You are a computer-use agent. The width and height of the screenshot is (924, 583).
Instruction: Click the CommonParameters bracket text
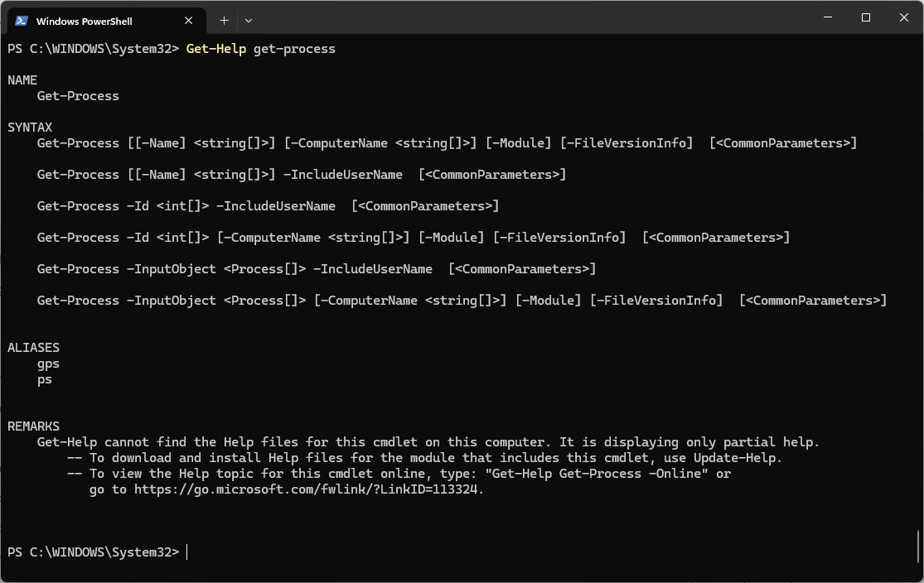point(783,142)
